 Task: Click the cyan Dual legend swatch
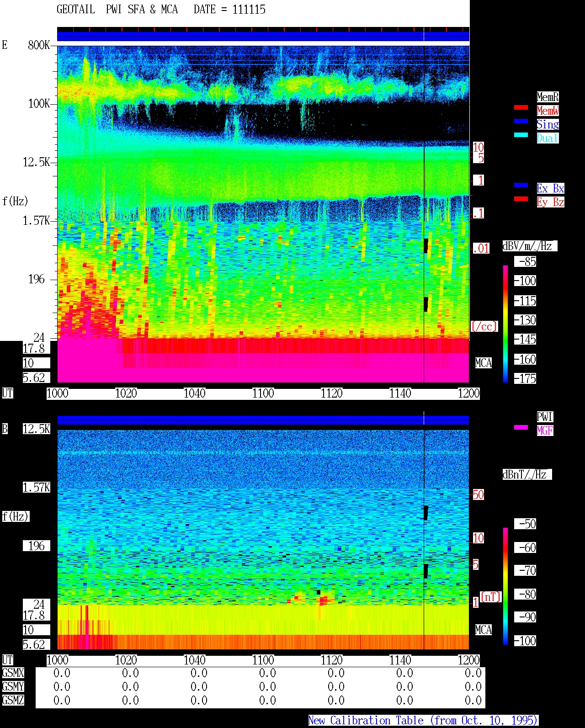coord(521,135)
